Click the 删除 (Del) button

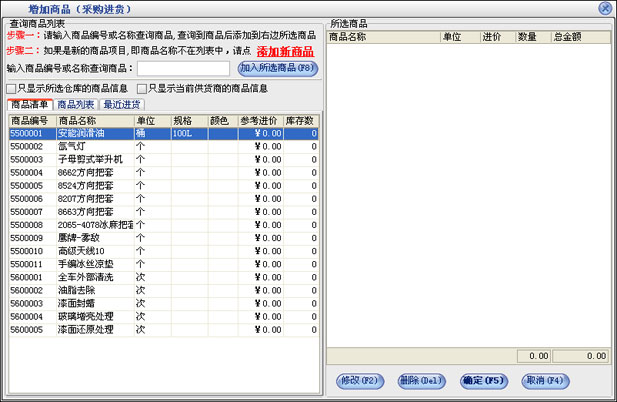(x=421, y=380)
